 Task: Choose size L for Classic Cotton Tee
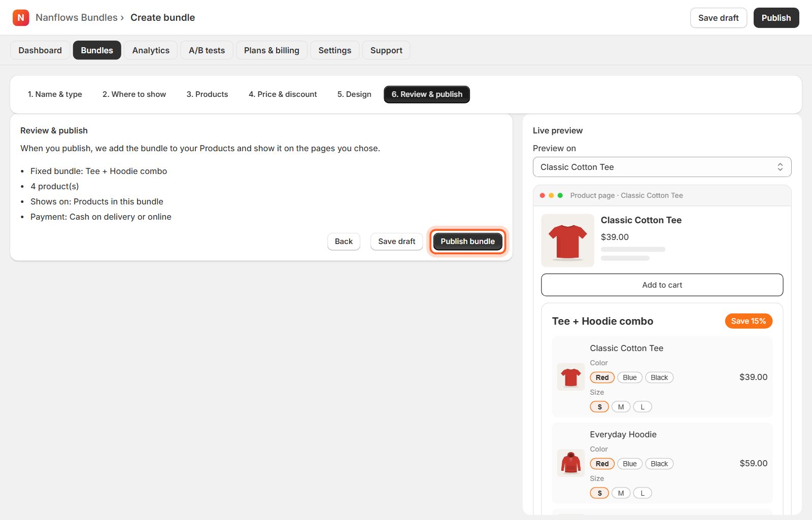click(x=642, y=407)
